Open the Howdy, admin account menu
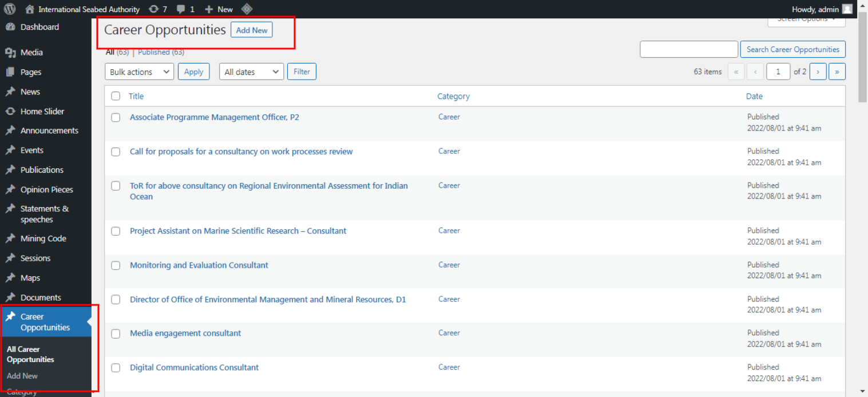Image resolution: width=868 pixels, height=397 pixels. (x=822, y=9)
